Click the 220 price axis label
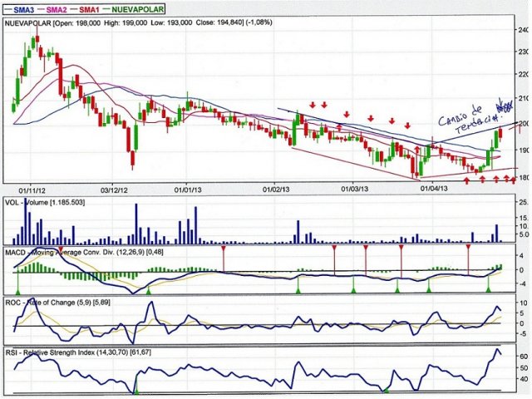The width and height of the screenshot is (532, 399). [525, 75]
